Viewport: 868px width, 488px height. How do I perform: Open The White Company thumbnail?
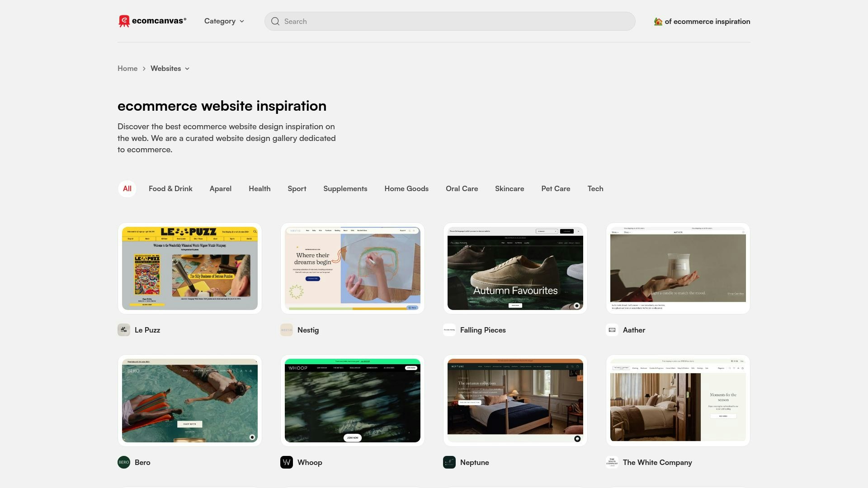[x=678, y=401]
